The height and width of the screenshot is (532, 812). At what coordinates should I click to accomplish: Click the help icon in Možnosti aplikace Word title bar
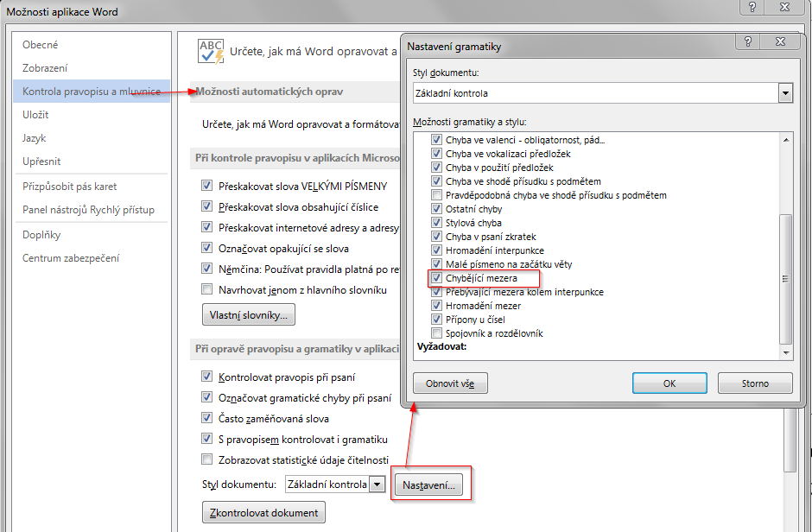coord(752,7)
